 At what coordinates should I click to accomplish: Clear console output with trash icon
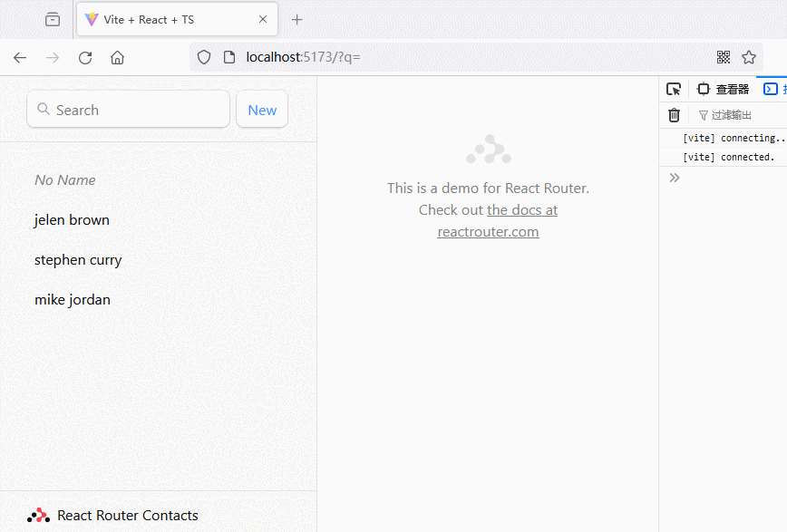[674, 115]
